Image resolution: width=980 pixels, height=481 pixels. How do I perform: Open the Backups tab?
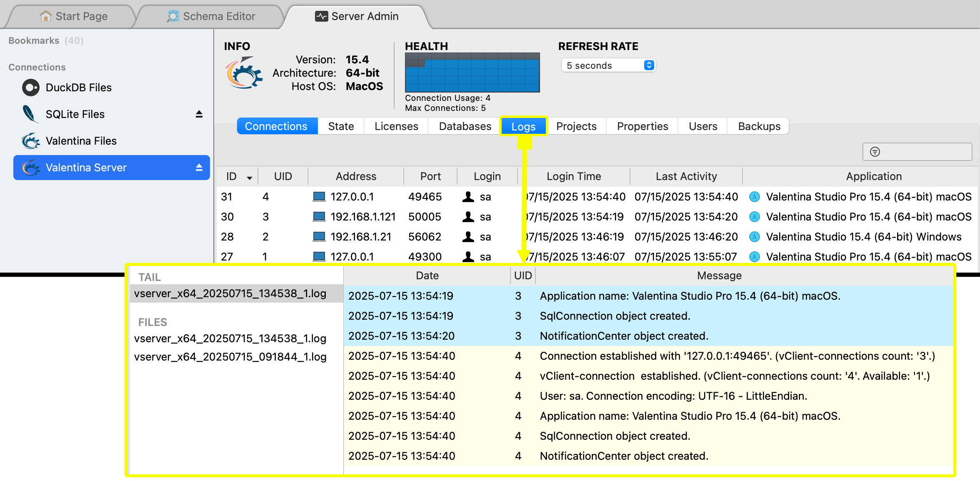(x=759, y=126)
